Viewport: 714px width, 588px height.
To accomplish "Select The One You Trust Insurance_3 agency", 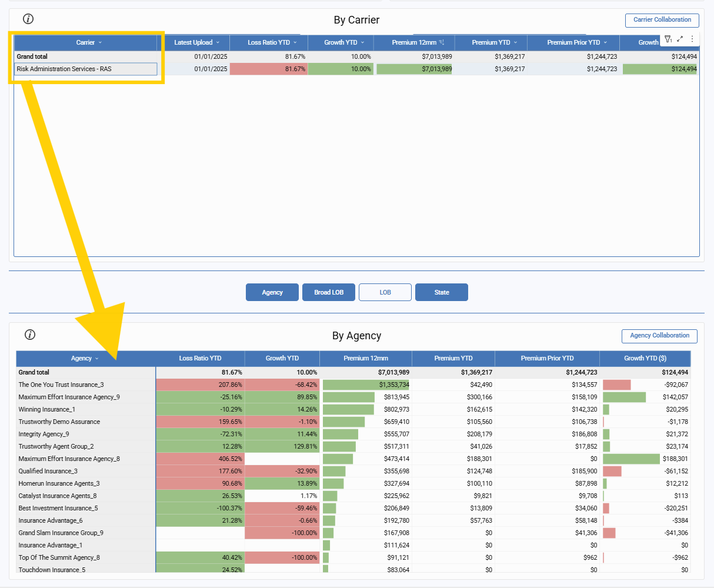I will coord(61,385).
